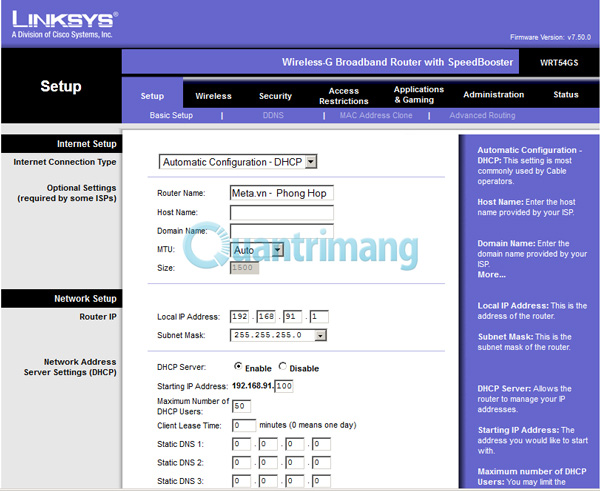Click the Firmware Version v7.50.0 text
Screen dimensions: 600x491
[x=550, y=37]
